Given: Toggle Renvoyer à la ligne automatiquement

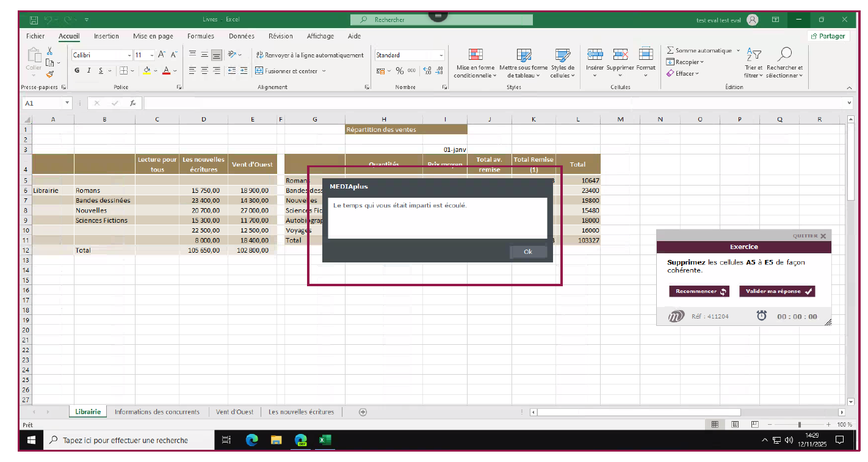Looking at the screenshot, I should pos(309,55).
